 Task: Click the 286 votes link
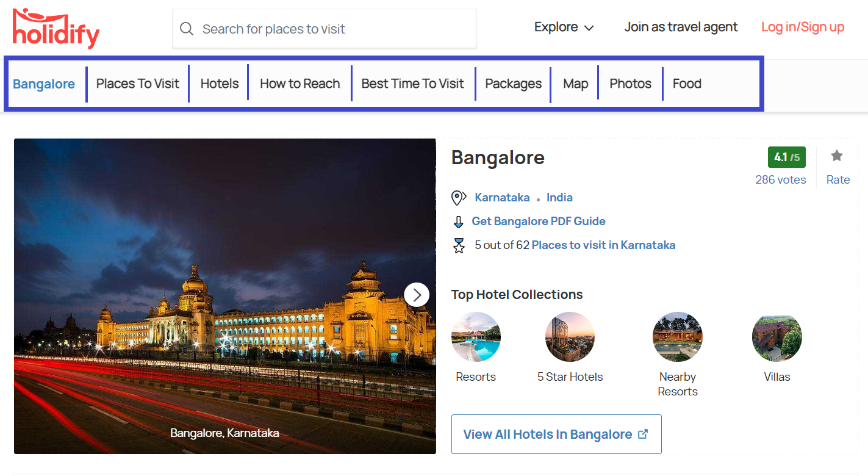(781, 179)
